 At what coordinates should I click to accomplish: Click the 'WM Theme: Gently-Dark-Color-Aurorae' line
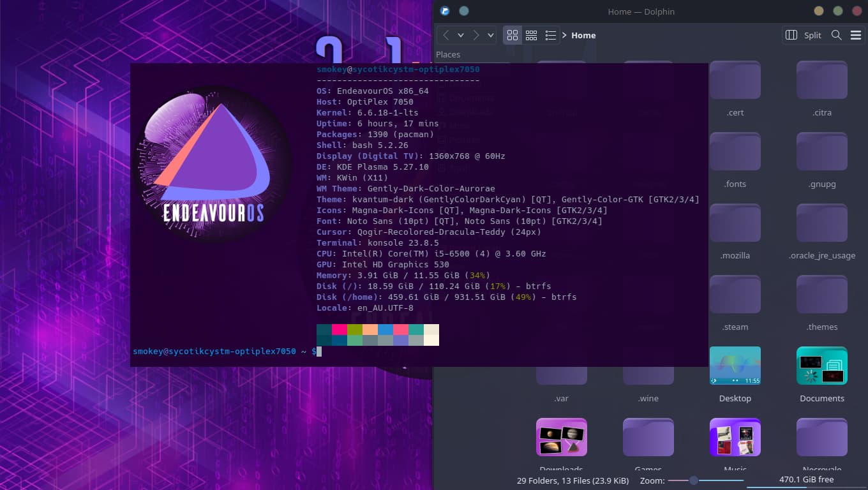click(x=406, y=189)
